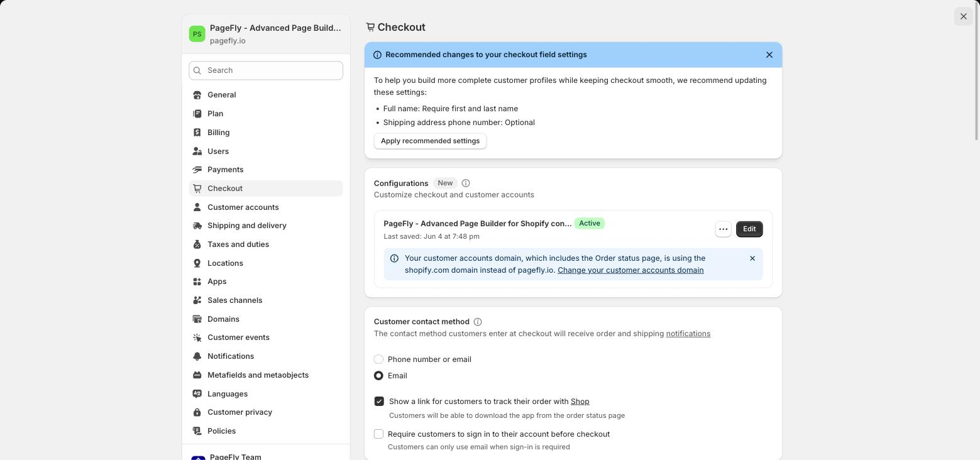
Task: Click the Payments card icon
Action: pos(197,170)
